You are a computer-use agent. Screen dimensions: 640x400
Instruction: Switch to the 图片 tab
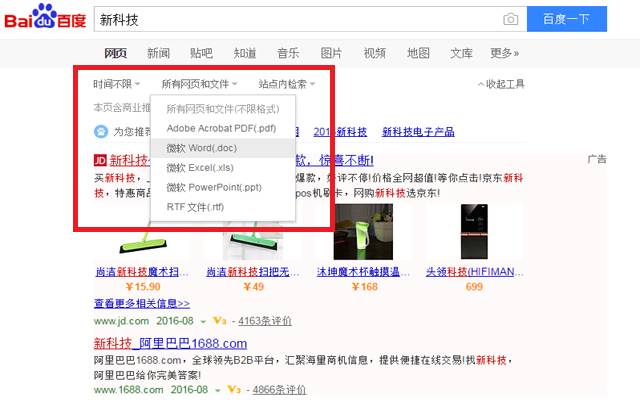pyautogui.click(x=331, y=53)
